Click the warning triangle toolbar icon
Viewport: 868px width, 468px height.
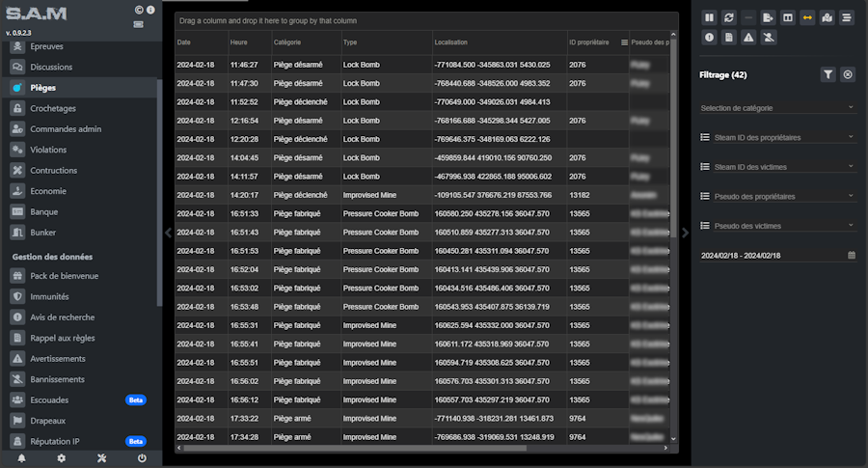[749, 38]
